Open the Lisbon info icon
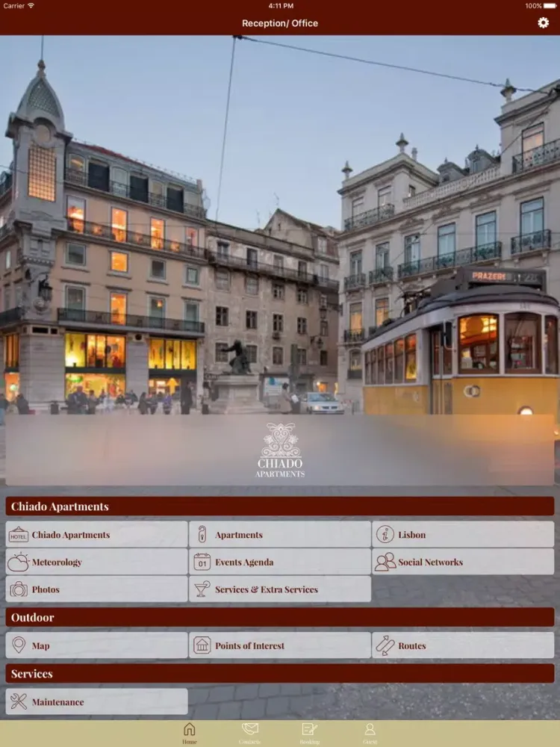560x747 pixels. [x=385, y=534]
